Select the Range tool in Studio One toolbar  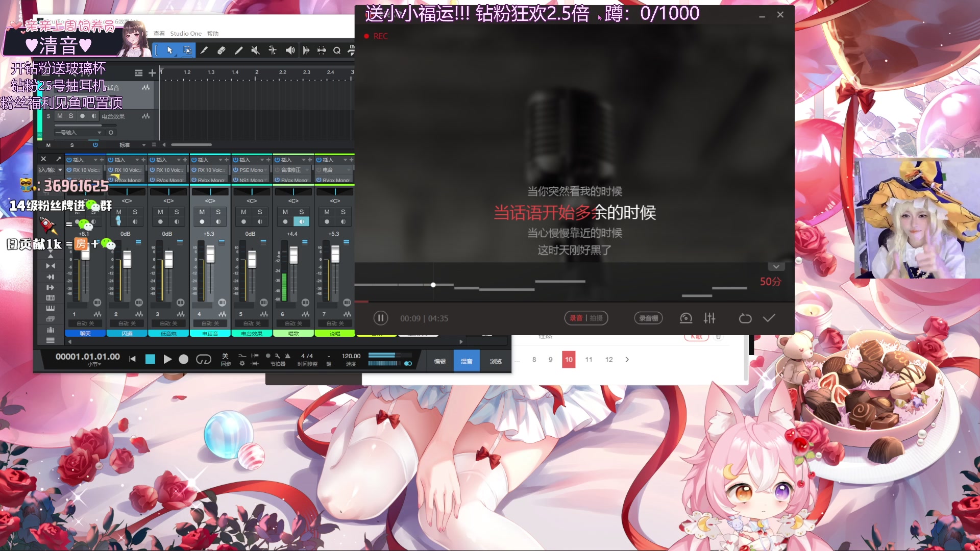tap(187, 50)
